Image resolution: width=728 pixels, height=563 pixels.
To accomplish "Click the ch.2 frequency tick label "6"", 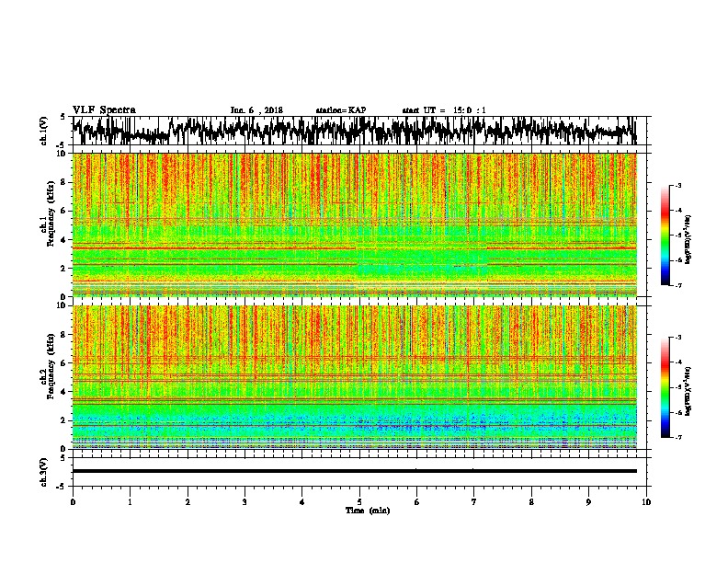I will click(x=64, y=363).
